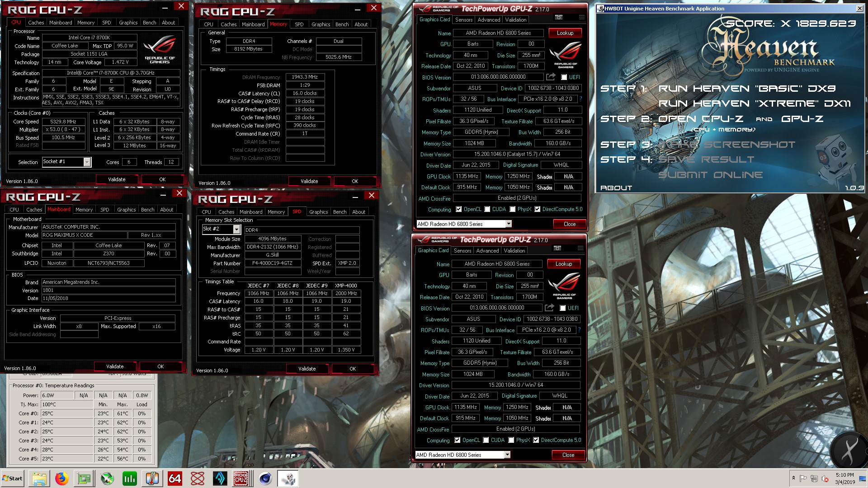Viewport: 868px width, 488px height.
Task: Open Windows Explorer from the taskbar
Action: click(39, 479)
